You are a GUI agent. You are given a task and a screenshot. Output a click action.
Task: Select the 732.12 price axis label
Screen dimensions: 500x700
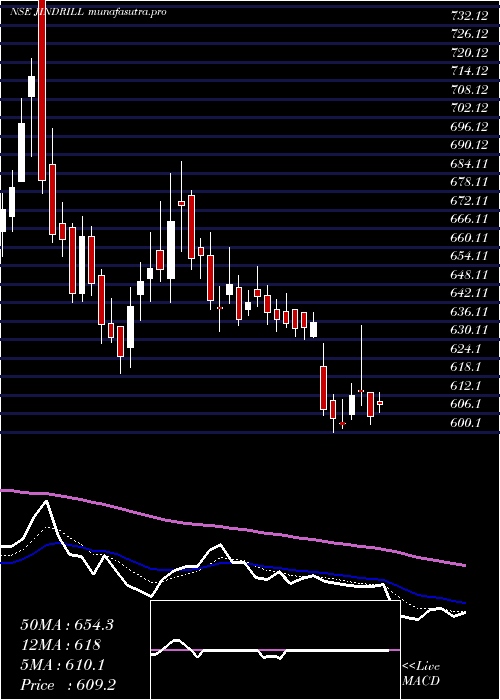pos(469,16)
